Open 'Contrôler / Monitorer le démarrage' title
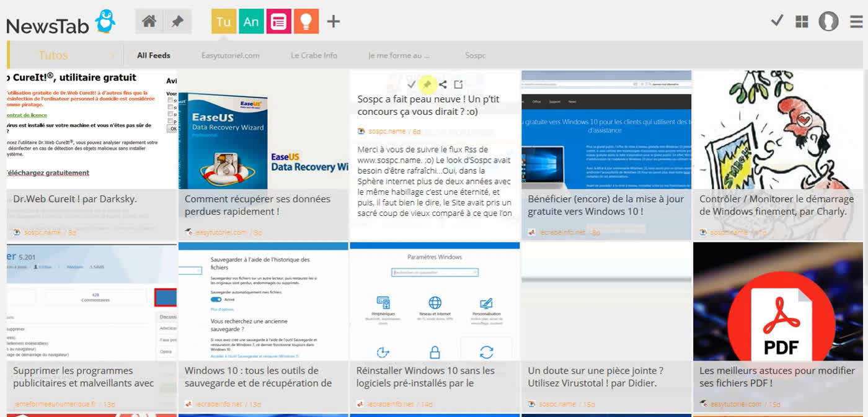Screen dimensions: 868x417 pos(776,205)
